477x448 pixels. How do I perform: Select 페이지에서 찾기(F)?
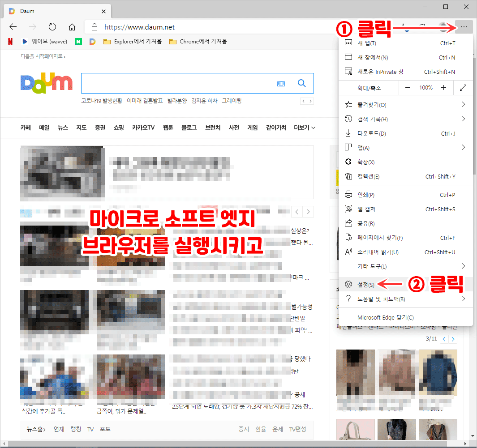(x=405, y=238)
